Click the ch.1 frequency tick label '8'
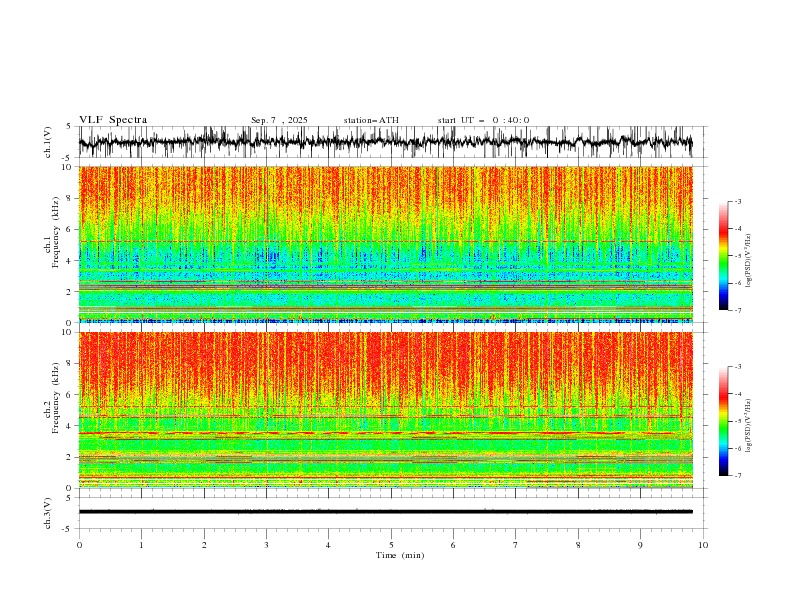The height and width of the screenshot is (612, 792). click(70, 198)
